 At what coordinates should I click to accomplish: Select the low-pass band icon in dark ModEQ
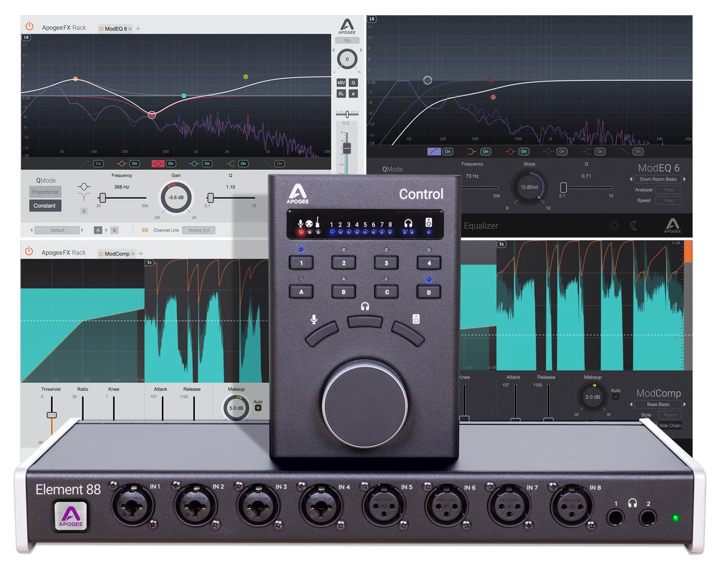(625, 151)
